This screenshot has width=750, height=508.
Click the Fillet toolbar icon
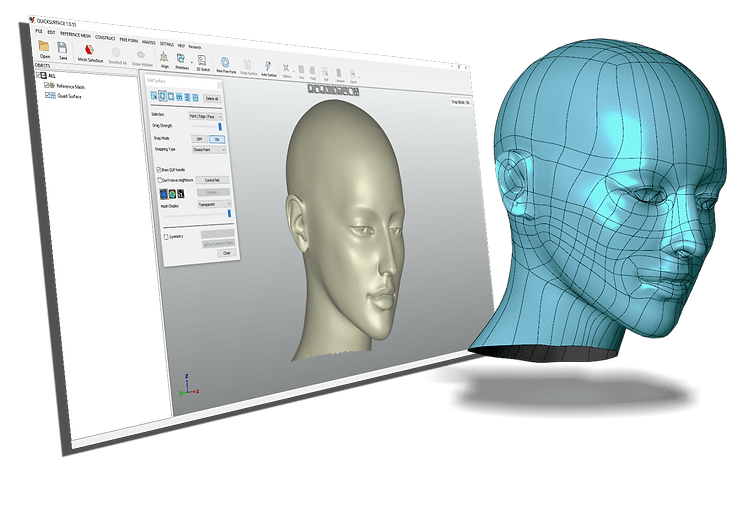point(313,71)
